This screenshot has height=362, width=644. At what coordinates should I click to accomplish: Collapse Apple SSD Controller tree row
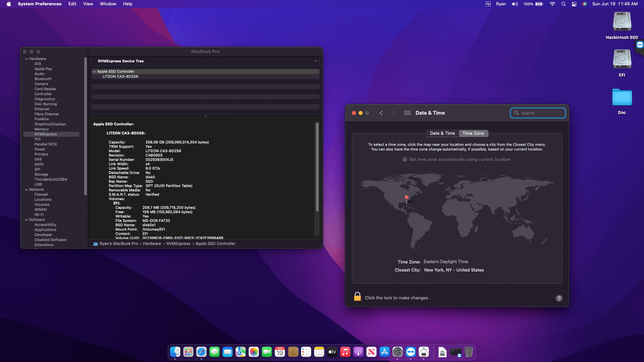click(x=95, y=72)
